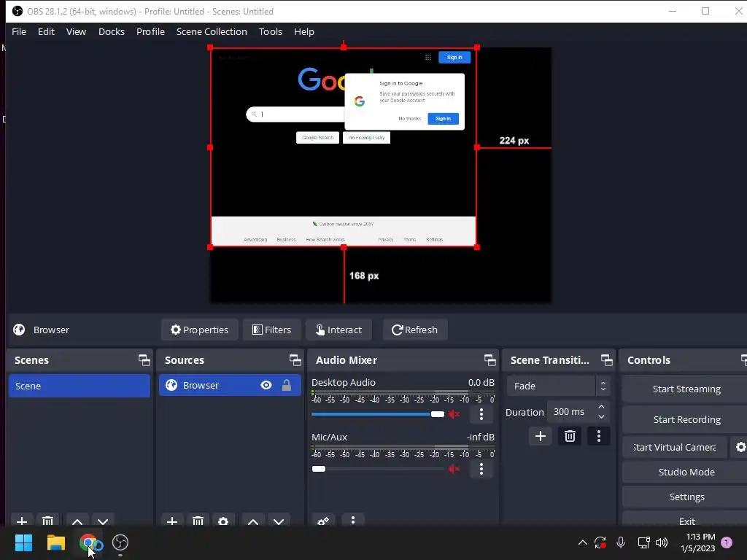747x560 pixels.
Task: Enable Studio Mode
Action: click(x=686, y=472)
